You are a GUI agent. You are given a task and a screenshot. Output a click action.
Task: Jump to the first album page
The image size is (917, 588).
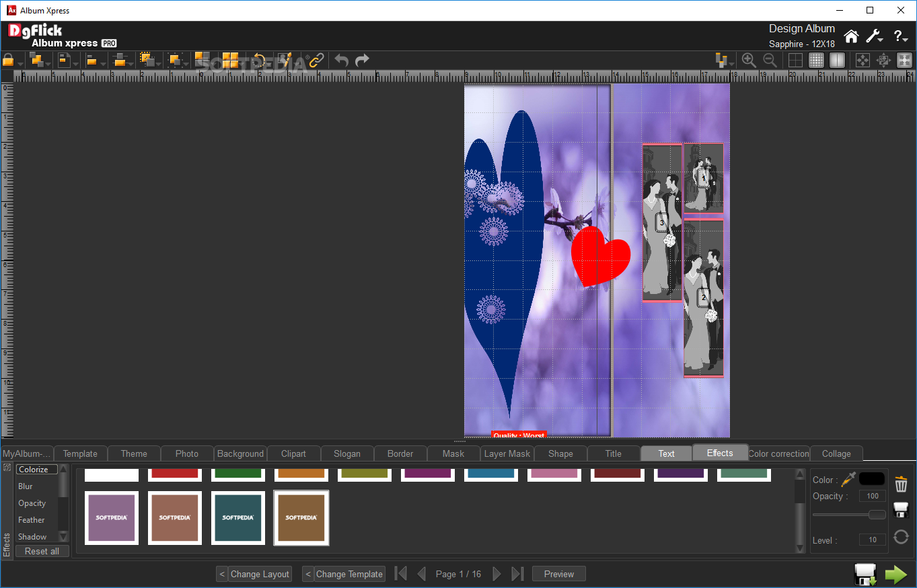400,574
